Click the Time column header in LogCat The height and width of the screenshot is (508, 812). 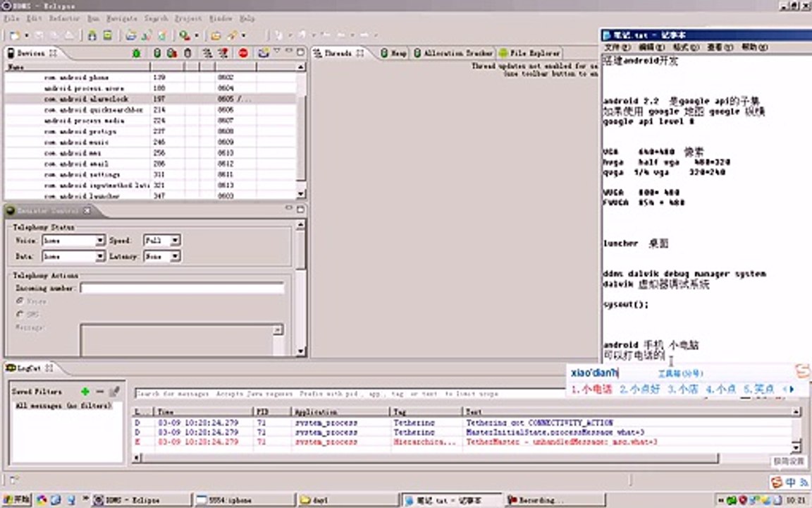point(204,411)
